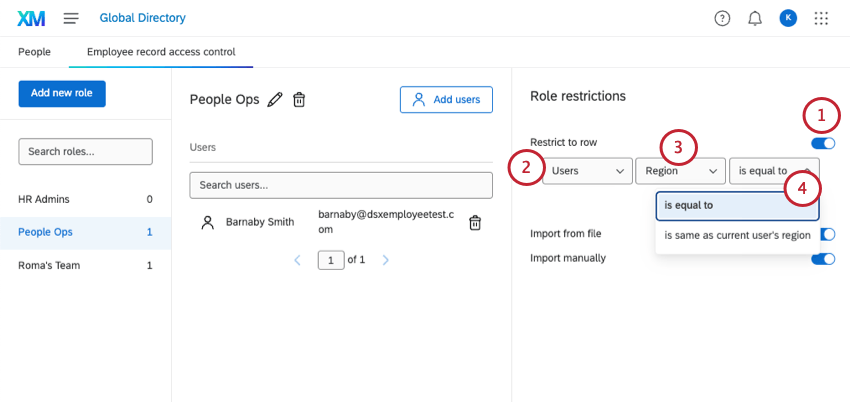The height and width of the screenshot is (402, 850).
Task: Expand the Users dropdown
Action: tap(585, 171)
